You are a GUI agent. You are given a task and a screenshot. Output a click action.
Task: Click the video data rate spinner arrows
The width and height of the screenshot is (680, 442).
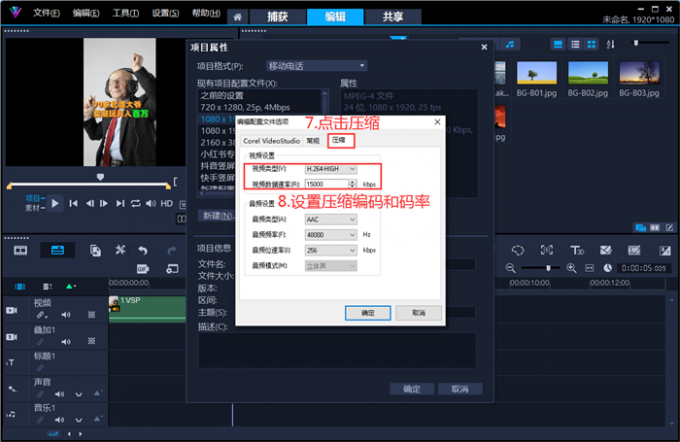tap(353, 184)
